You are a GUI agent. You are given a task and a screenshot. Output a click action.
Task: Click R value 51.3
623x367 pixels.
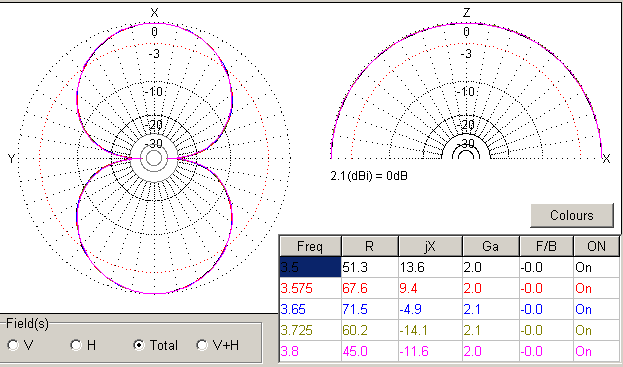[370, 267]
